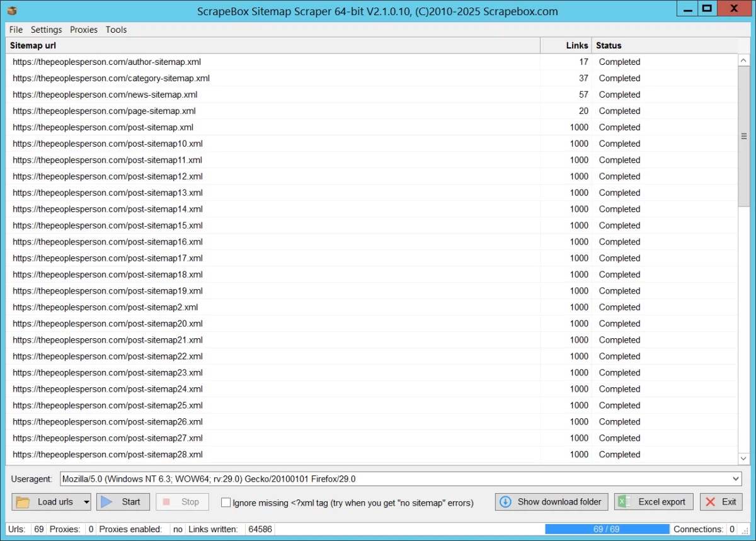The width and height of the screenshot is (756, 541).
Task: Select the post-sitemap16.xml row
Action: [x=372, y=242]
